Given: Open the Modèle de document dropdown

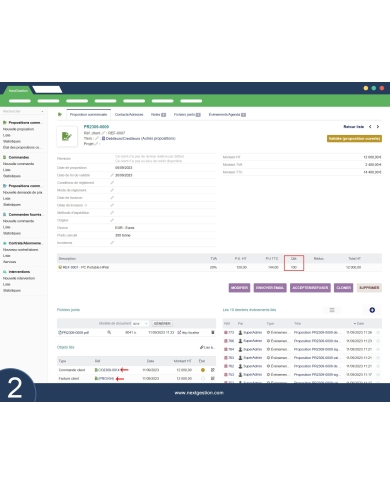Looking at the screenshot, I should click(x=140, y=323).
